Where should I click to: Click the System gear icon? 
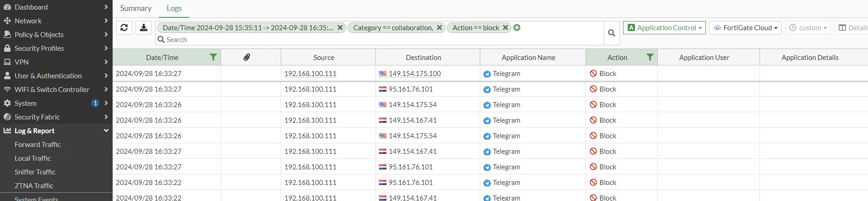7,103
